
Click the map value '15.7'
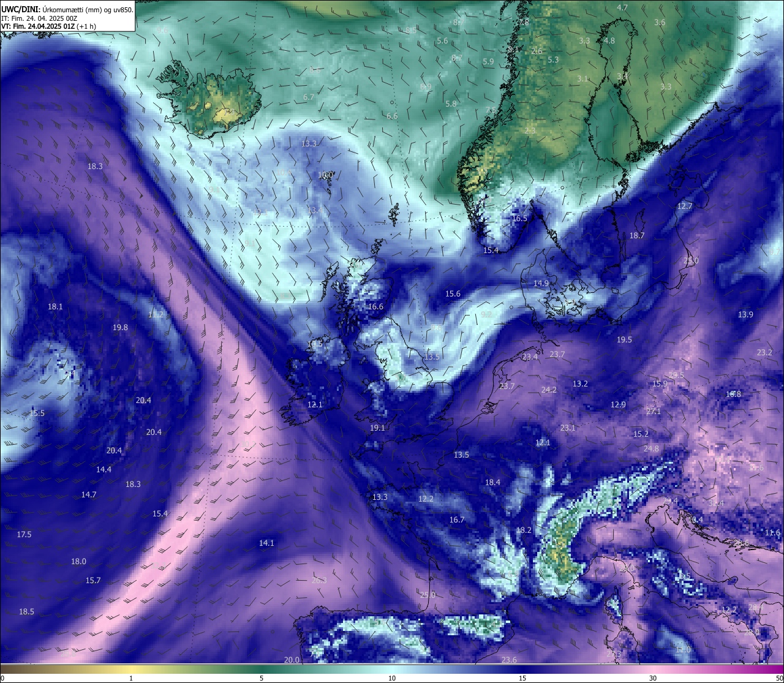click(93, 581)
